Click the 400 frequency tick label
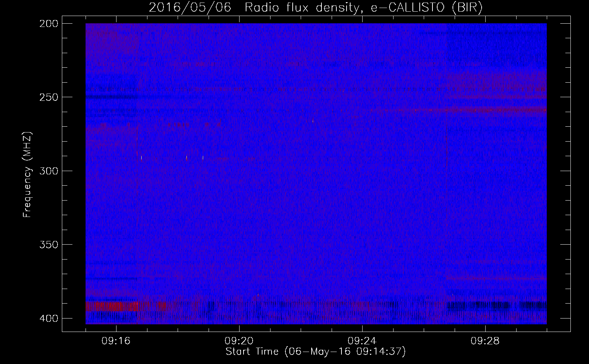 (x=48, y=318)
